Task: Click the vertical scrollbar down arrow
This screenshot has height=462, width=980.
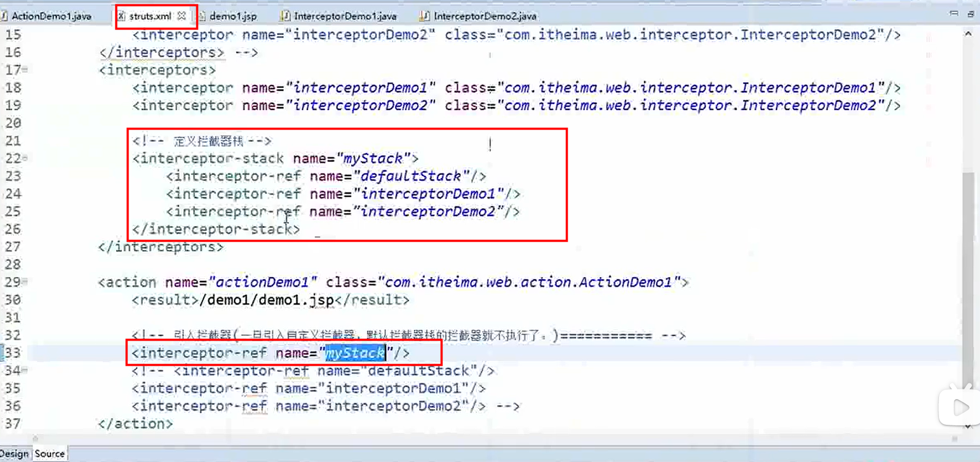Action: [968, 426]
